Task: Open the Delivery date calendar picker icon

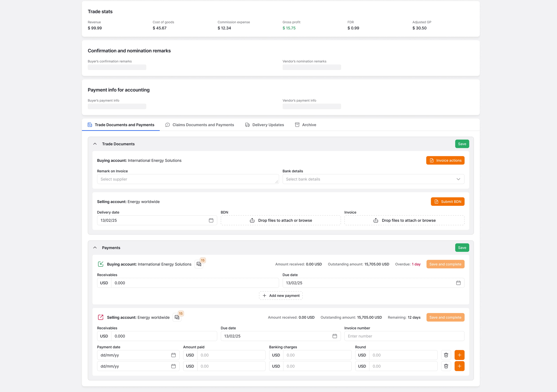Action: tap(211, 220)
